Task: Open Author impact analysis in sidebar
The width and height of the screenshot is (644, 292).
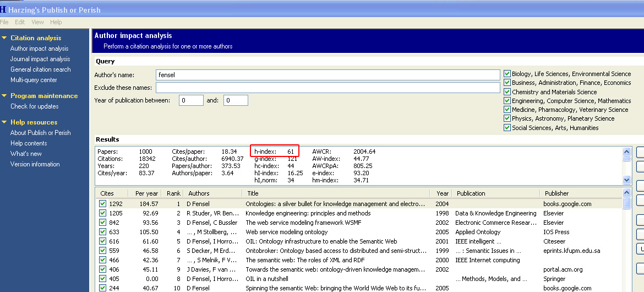Action: click(40, 48)
